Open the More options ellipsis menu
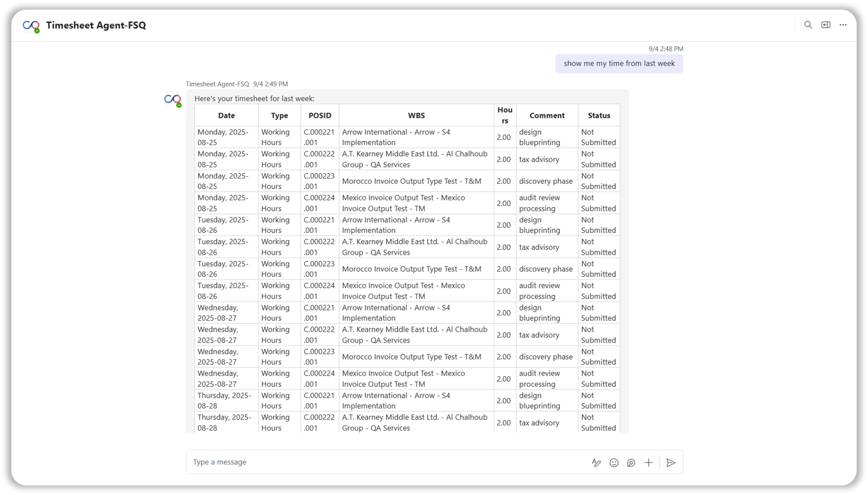Viewport: 868px width, 495px height. pos(843,25)
